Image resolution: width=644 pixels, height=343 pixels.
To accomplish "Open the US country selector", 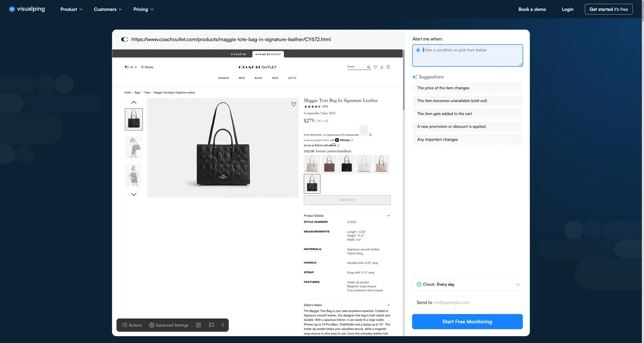I will (131, 67).
